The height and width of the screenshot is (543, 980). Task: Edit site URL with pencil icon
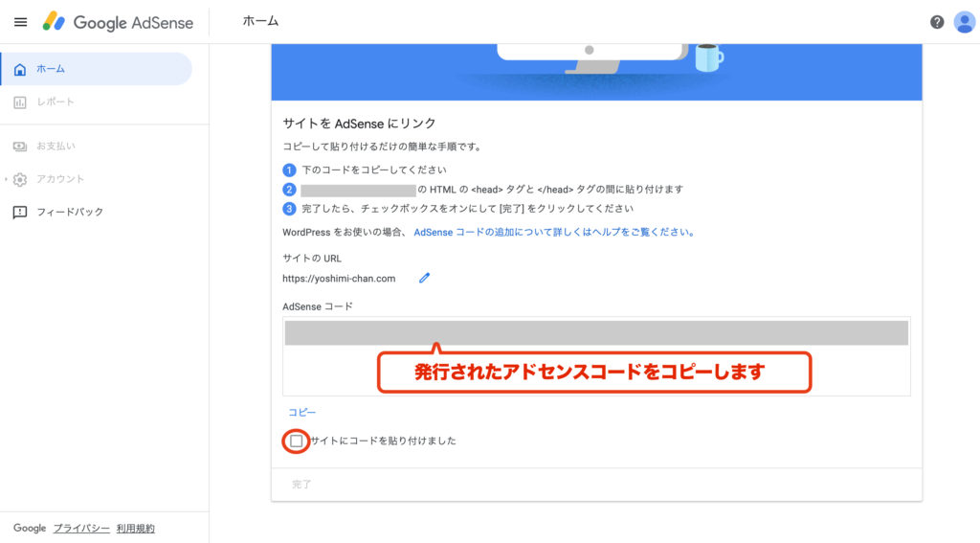[424, 278]
